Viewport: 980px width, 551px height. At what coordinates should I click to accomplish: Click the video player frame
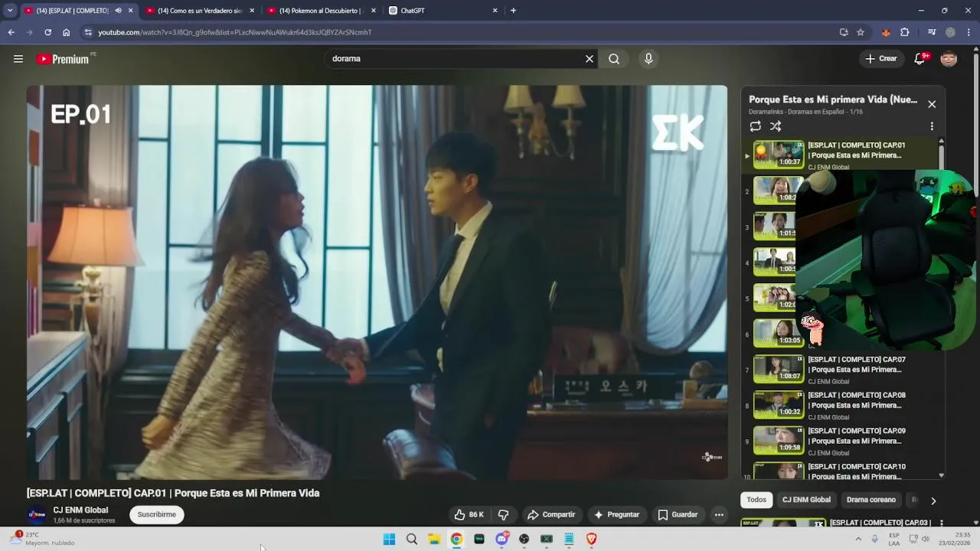point(377,282)
